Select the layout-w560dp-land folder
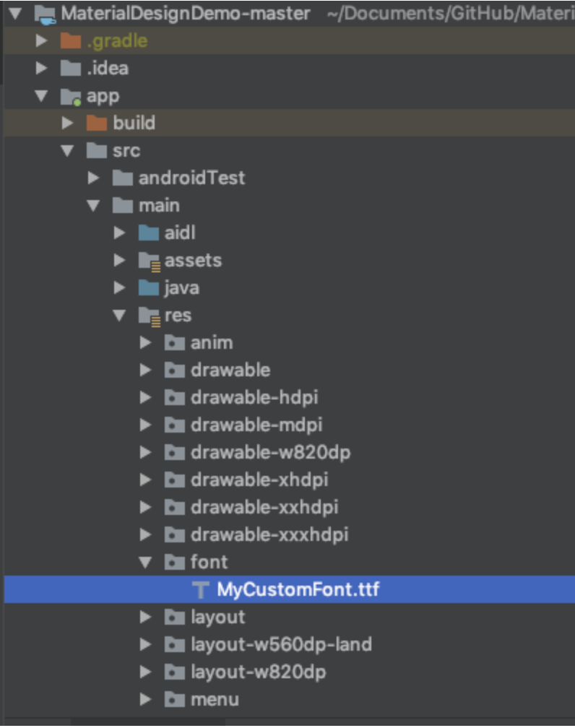Screen dimensions: 575x728 281,644
